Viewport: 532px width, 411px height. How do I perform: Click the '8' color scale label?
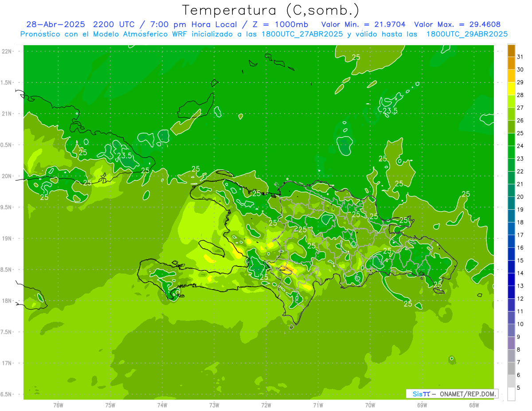[x=519, y=350]
